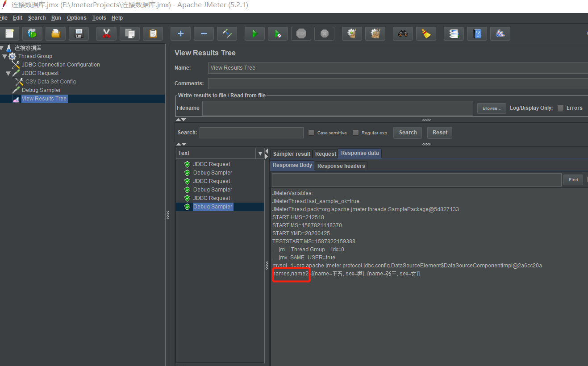
Task: Open the Options menu
Action: tap(77, 18)
